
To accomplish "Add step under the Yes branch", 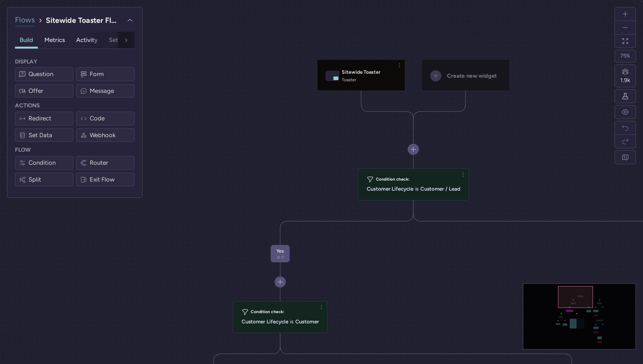I will (280, 282).
